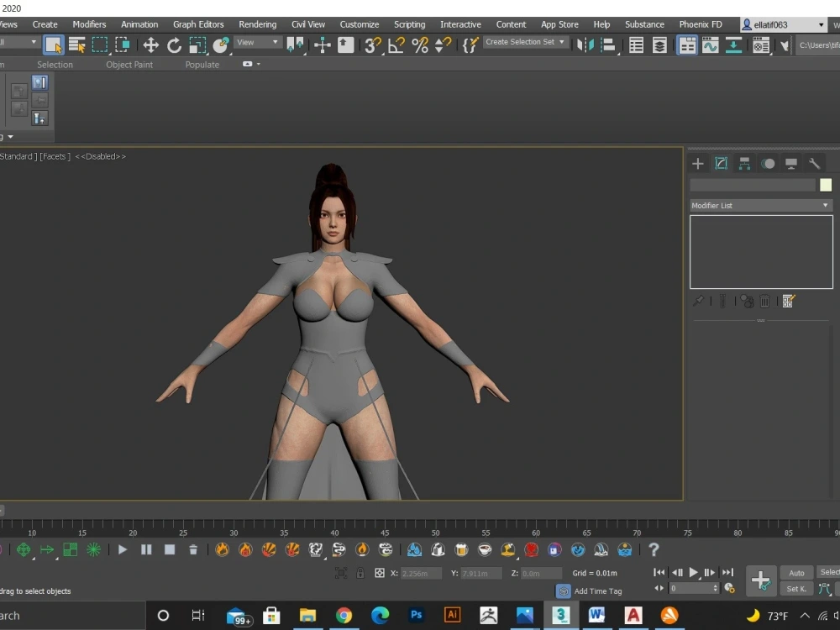Select the Move tool
The image size is (840, 630).
151,45
